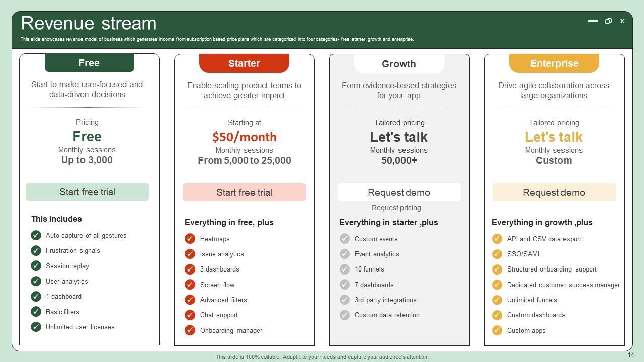Request demo for the Enterprise plan

click(x=554, y=192)
